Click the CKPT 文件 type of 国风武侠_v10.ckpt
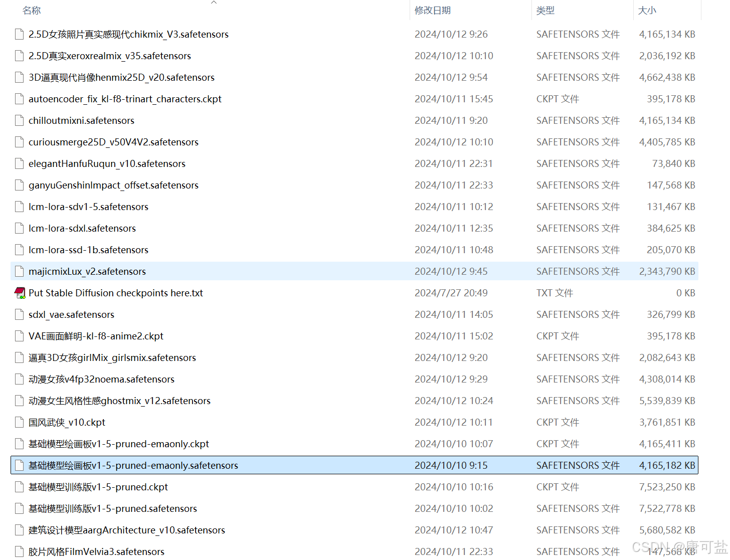This screenshot has height=560, width=730. (558, 422)
